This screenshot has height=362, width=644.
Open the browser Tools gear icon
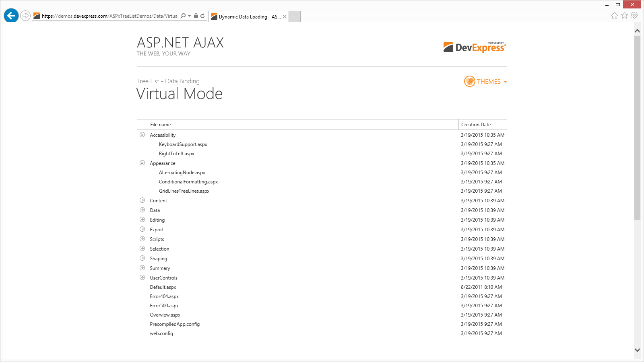pos(634,16)
